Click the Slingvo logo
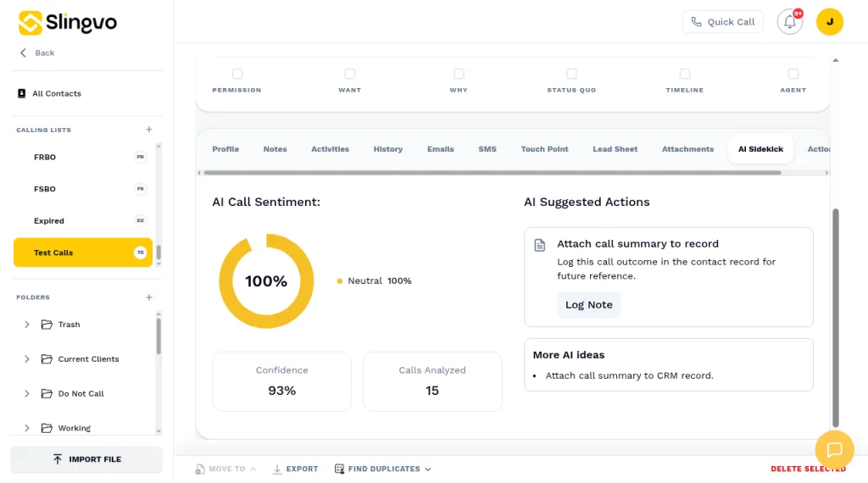 click(68, 23)
